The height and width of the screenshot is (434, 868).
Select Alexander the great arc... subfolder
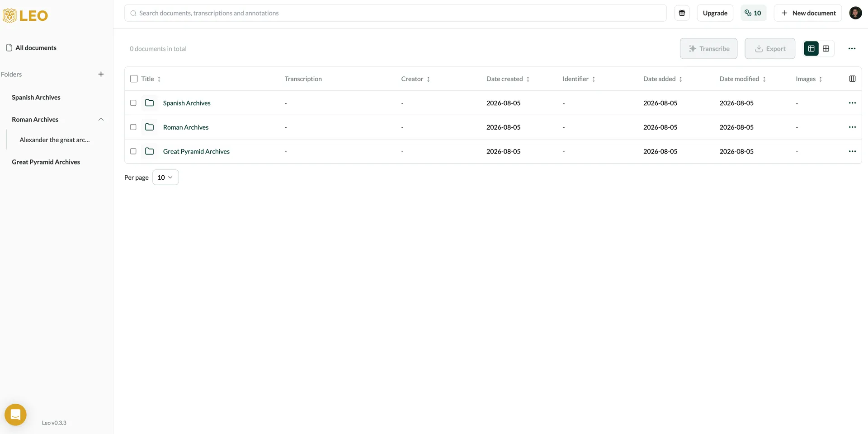point(55,140)
